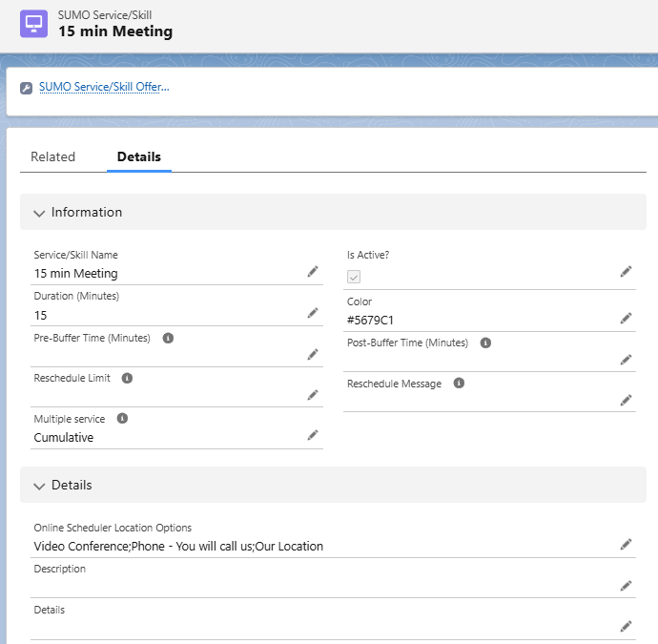Click the SUMO Service/Skill monitor icon in header
This screenshot has width=658, height=644.
(x=33, y=24)
